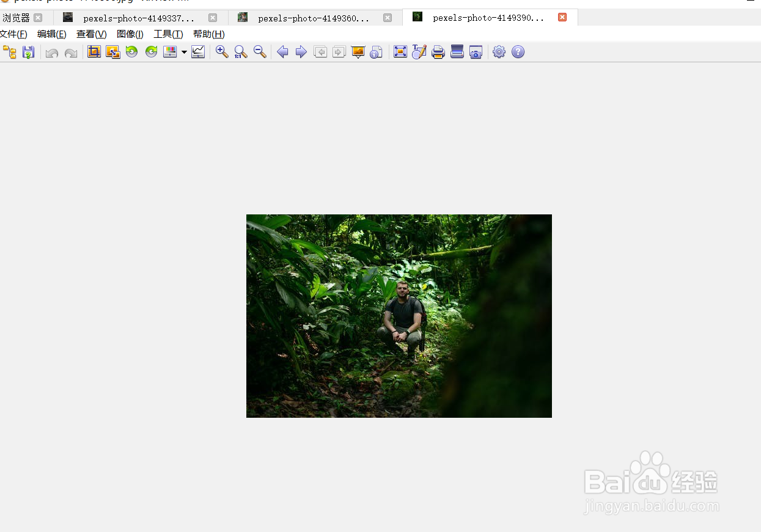Viewport: 761px width, 532px height.
Task: Open help question mark icon
Action: point(518,52)
